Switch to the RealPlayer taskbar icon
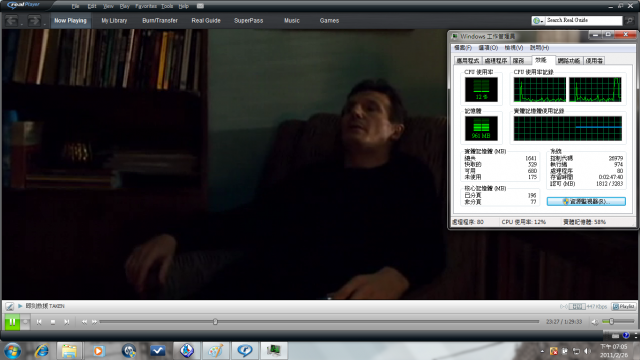Viewport: 640px width, 360px height. 244,351
